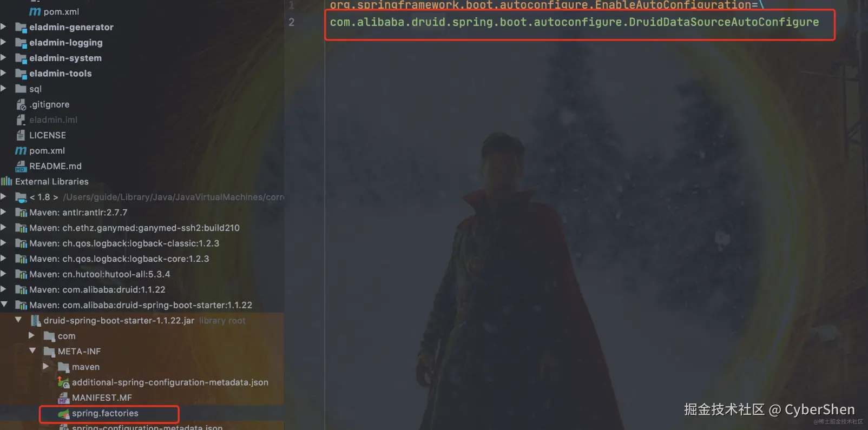
Task: Click the com package folder icon
Action: tap(50, 336)
